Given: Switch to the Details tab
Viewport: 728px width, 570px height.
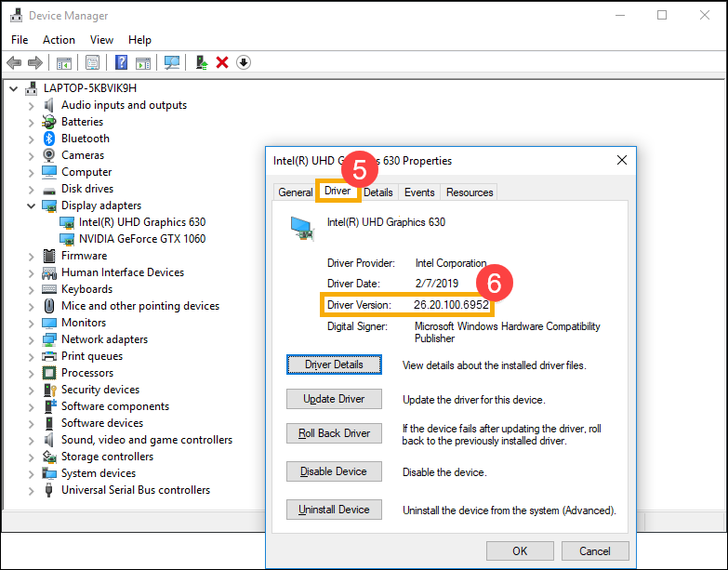Looking at the screenshot, I should pyautogui.click(x=378, y=192).
